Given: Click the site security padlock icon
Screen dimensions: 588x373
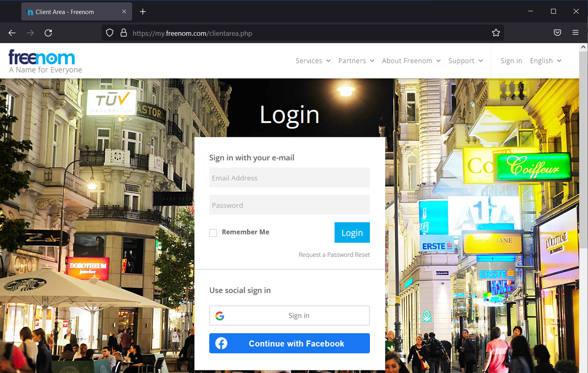Looking at the screenshot, I should [x=123, y=33].
